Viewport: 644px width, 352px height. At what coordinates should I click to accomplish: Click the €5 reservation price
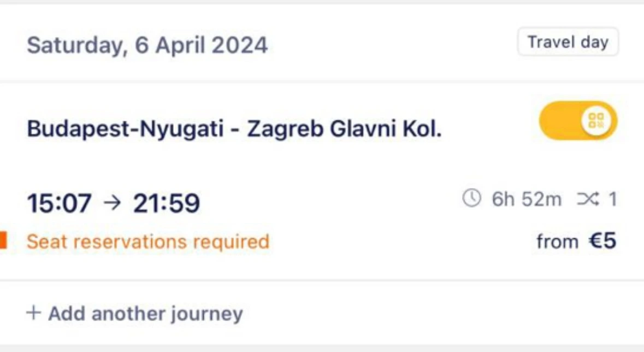tap(602, 241)
